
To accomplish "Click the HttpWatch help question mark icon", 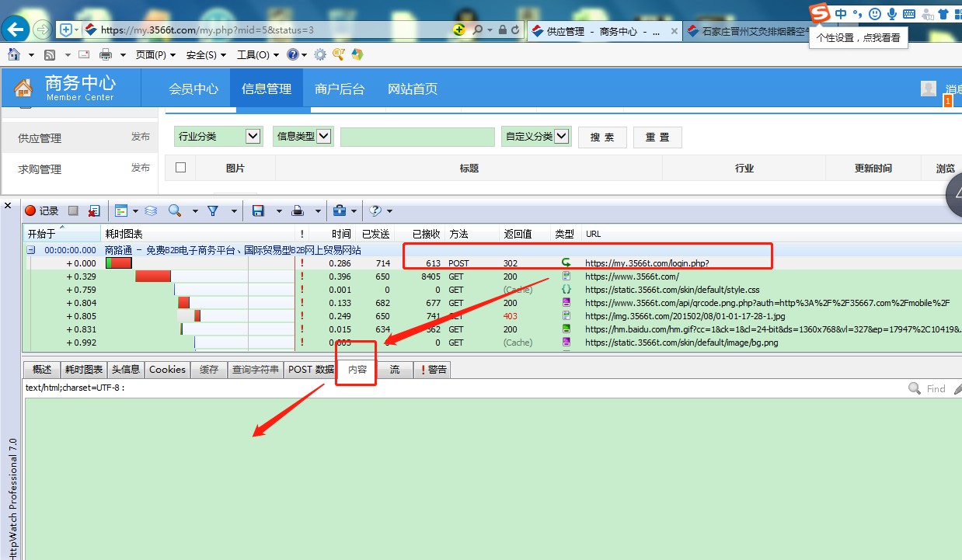I will (x=375, y=210).
